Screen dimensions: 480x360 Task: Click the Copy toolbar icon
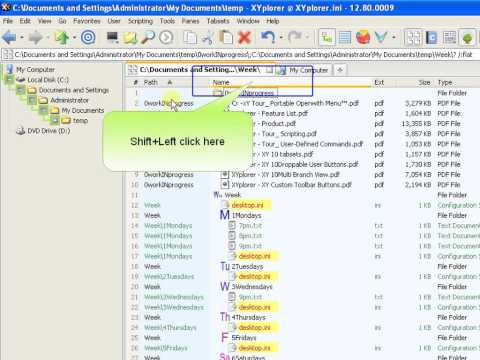(x=190, y=37)
